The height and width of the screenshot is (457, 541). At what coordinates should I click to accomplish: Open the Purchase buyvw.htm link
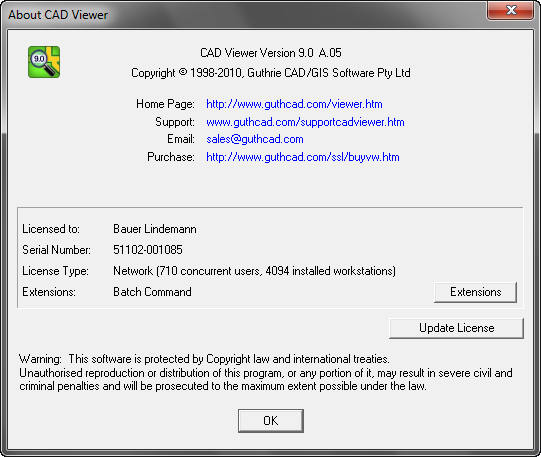[x=303, y=157]
